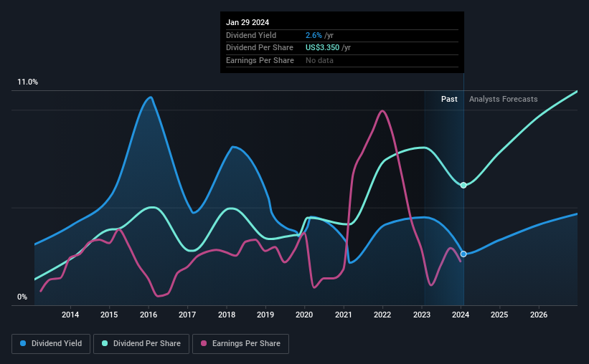Screen dimensions: 589x364
Task: Click the teal data point marker at 2024
Action: pos(463,186)
